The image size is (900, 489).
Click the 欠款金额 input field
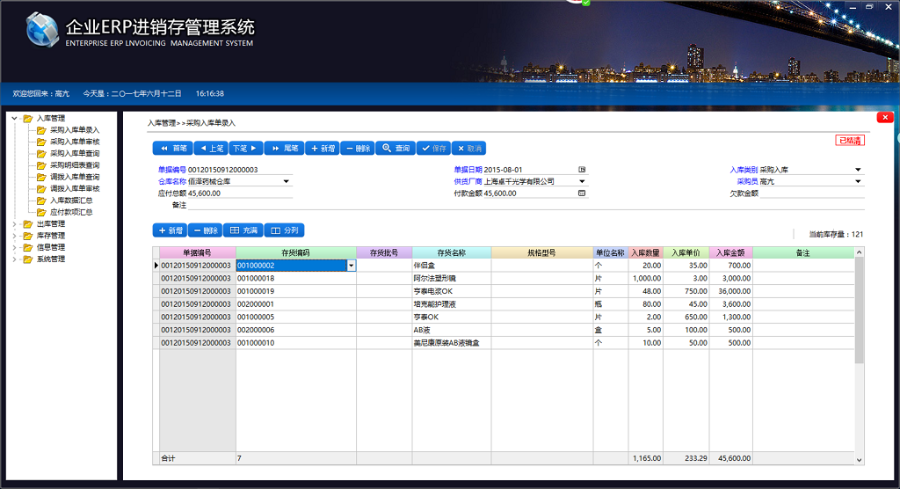coord(812,193)
